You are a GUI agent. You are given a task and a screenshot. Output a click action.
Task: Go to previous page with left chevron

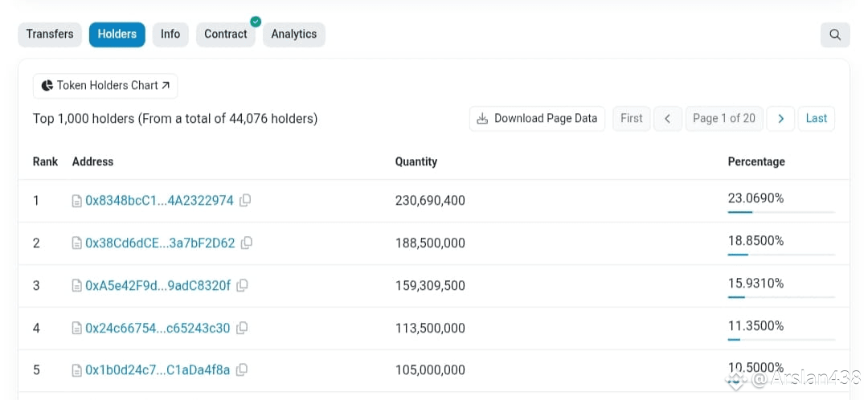tap(668, 118)
